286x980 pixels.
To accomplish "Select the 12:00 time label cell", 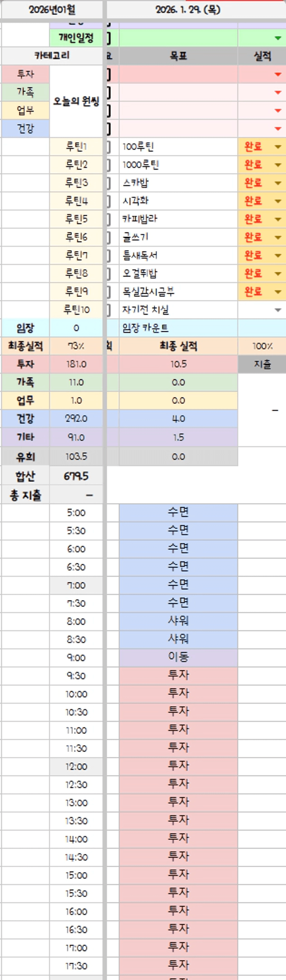I will 76,766.
